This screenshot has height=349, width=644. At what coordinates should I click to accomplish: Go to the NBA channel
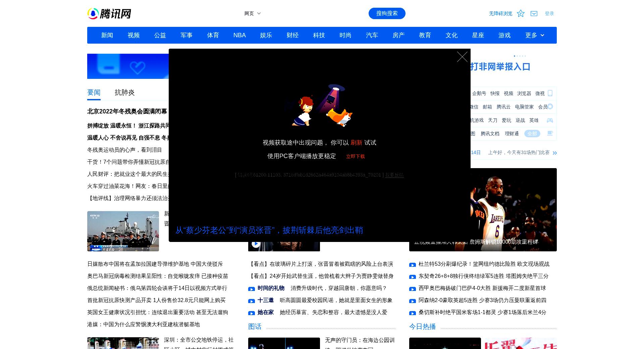[x=239, y=35]
